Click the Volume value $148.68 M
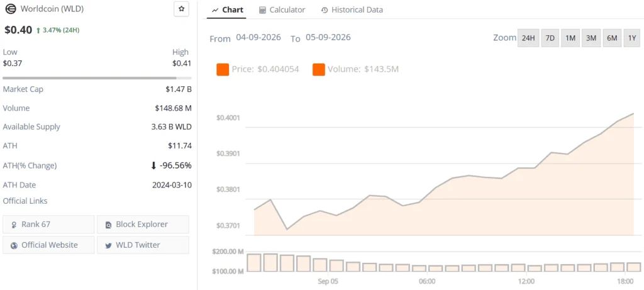The width and height of the screenshot is (644, 290). click(173, 108)
